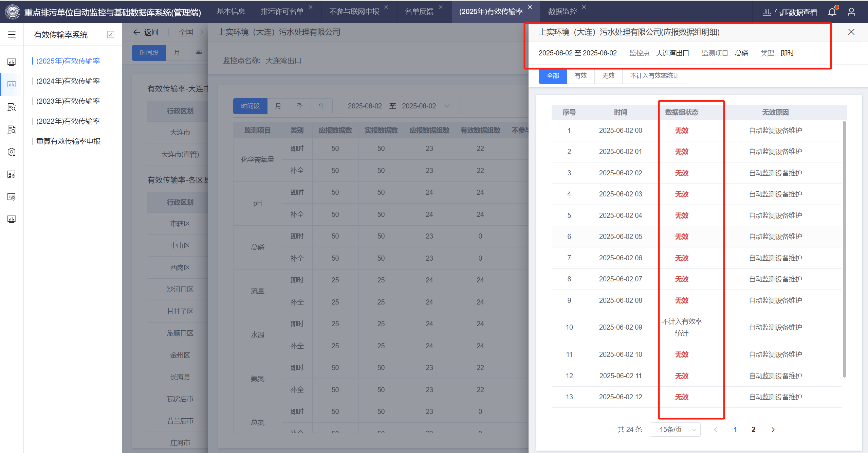Click the detail table vertical scrollbar
This screenshot has width=868, height=453.
844,249
